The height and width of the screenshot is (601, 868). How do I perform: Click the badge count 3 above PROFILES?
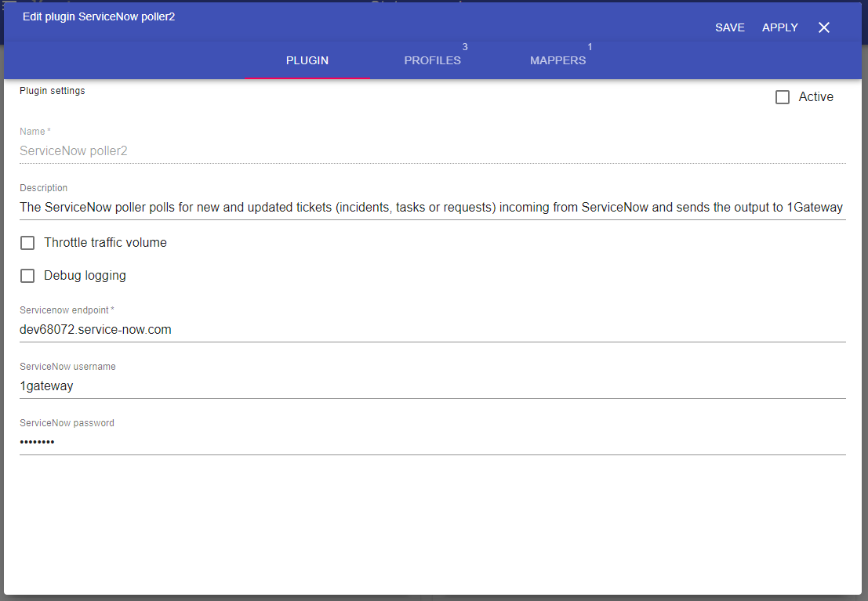click(x=465, y=47)
